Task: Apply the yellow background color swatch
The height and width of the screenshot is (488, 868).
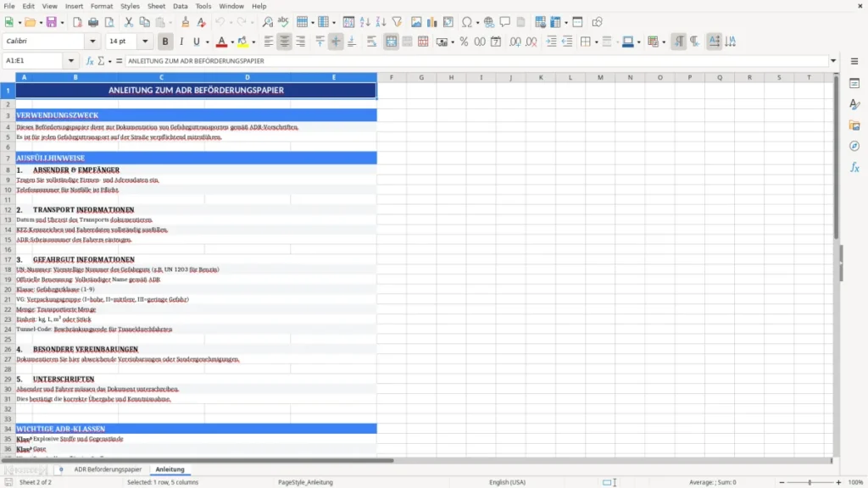Action: pyautogui.click(x=242, y=42)
